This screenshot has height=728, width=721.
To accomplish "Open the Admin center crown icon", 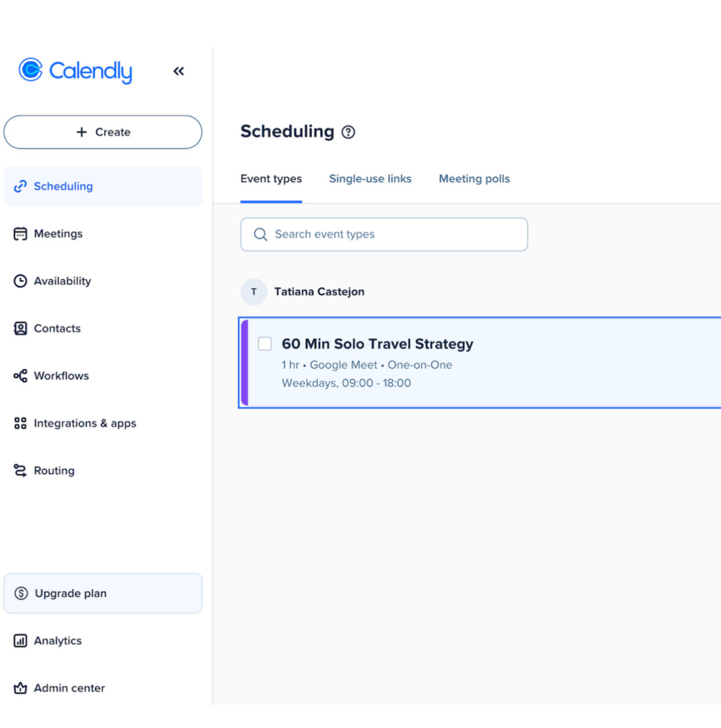I will 20,688.
